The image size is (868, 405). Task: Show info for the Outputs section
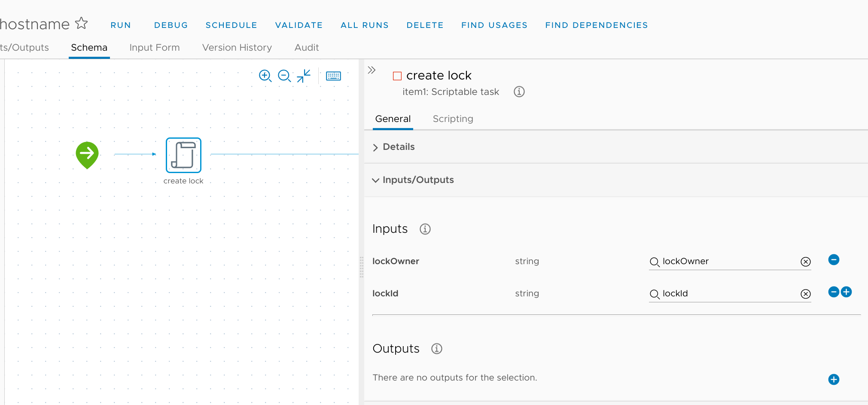click(x=437, y=349)
